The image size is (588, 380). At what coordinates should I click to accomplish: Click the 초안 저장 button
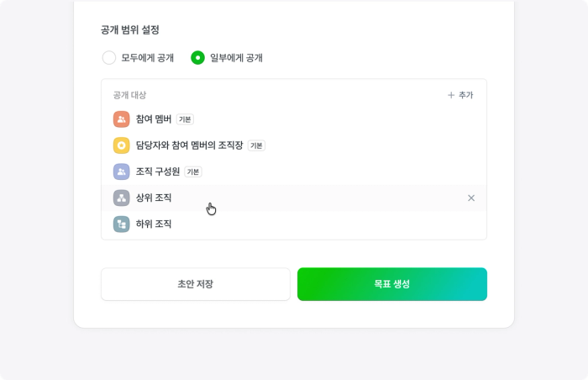pos(195,284)
